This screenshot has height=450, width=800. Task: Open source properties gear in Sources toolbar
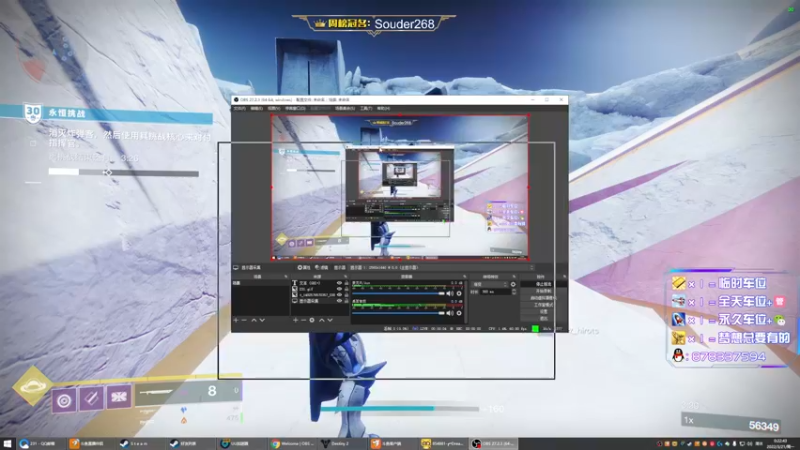[312, 320]
